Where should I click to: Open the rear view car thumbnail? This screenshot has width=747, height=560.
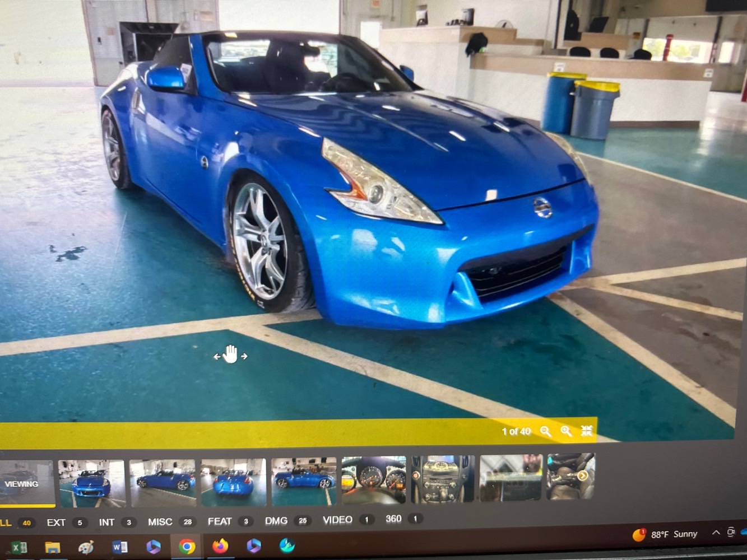234,482
